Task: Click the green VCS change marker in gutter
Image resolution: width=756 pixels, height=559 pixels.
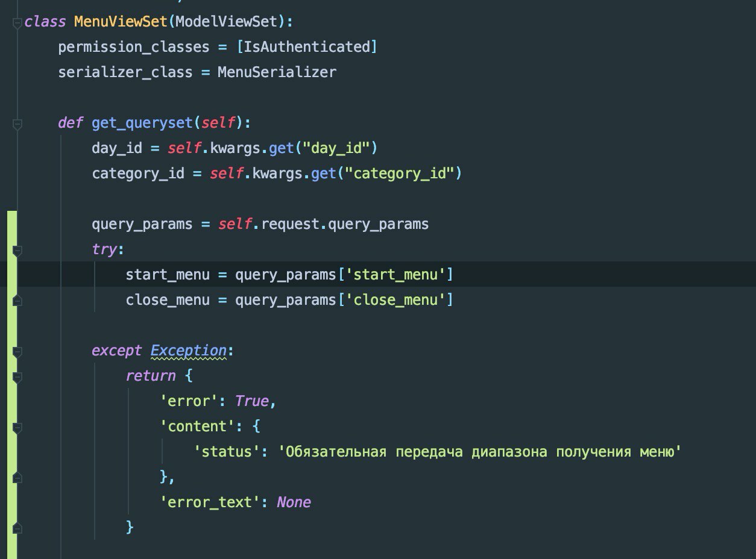Action: point(11,385)
